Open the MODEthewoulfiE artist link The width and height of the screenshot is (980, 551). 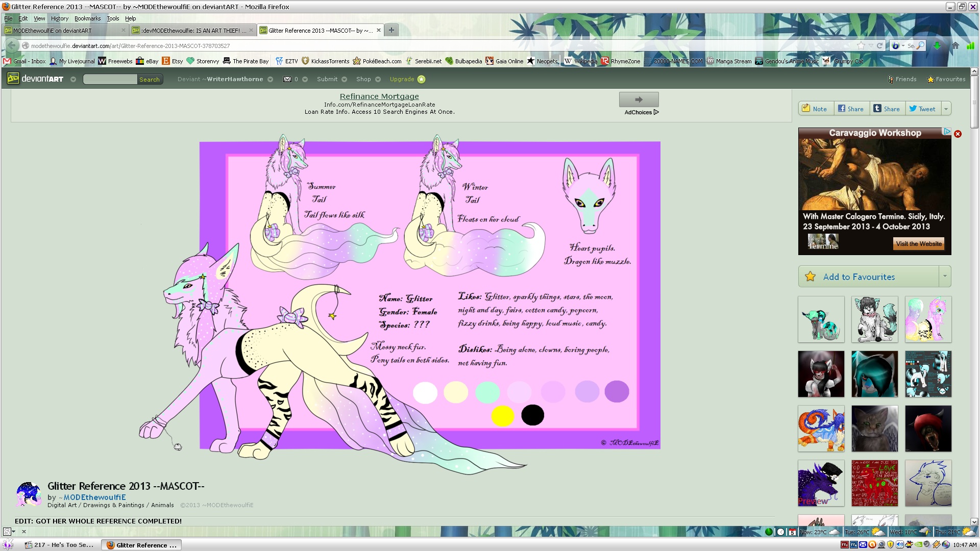point(94,497)
